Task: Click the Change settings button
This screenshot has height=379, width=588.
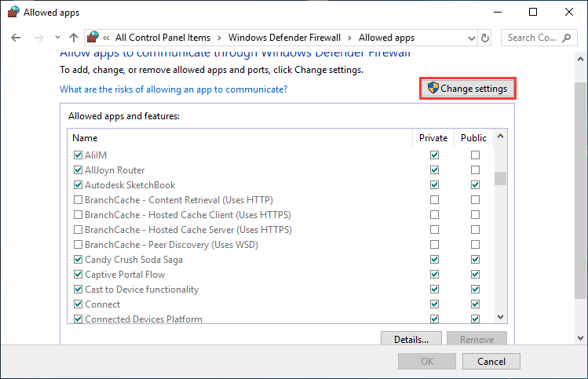Action: pyautogui.click(x=468, y=89)
